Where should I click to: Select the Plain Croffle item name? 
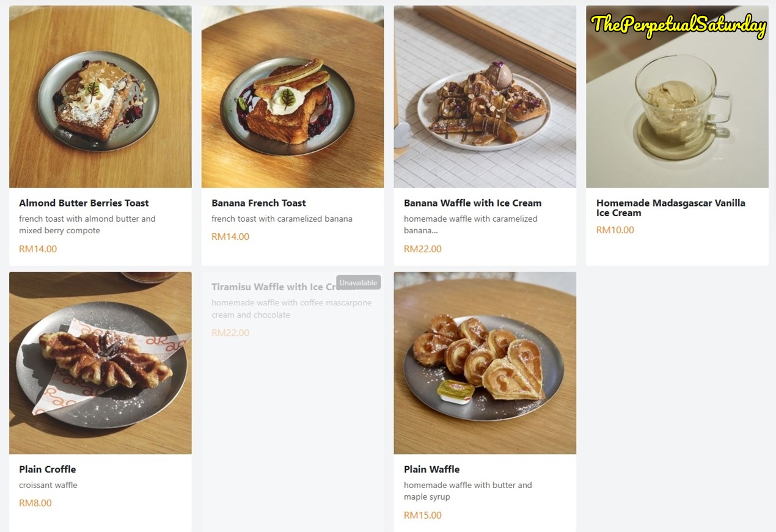coord(48,469)
